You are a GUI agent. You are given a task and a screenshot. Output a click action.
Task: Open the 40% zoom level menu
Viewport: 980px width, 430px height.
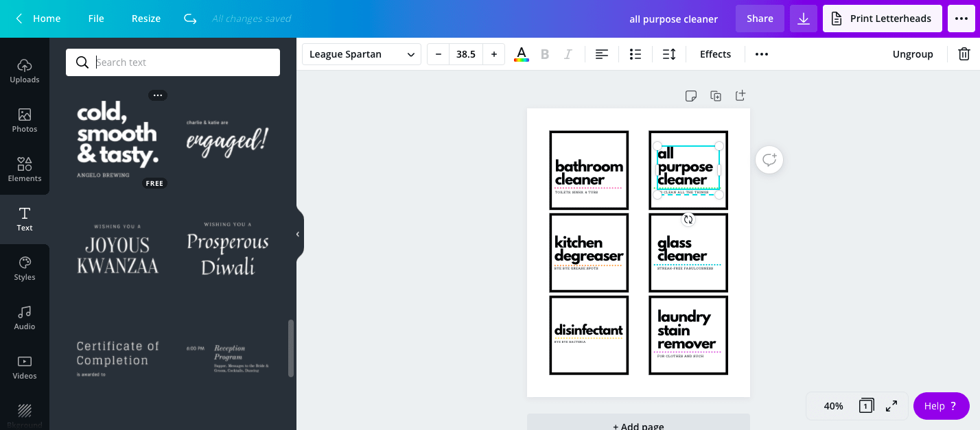pos(833,406)
